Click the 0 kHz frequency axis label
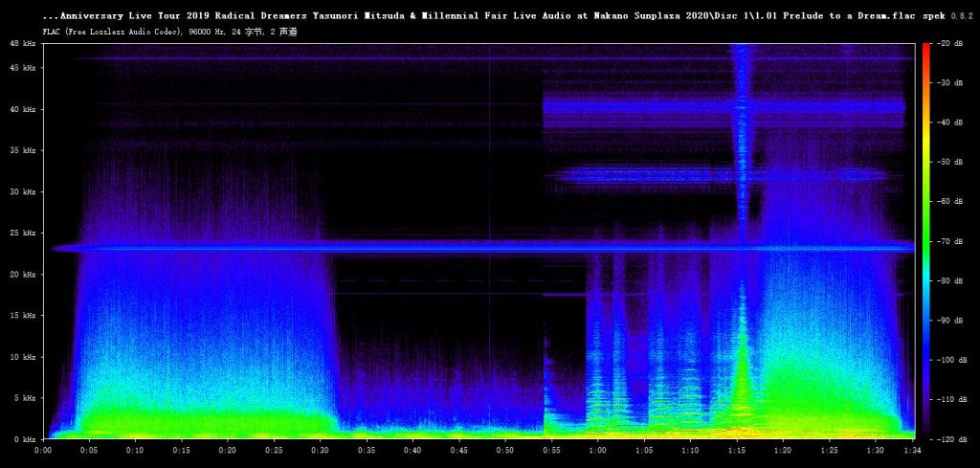Viewport: 980px width, 468px height. [x=24, y=439]
